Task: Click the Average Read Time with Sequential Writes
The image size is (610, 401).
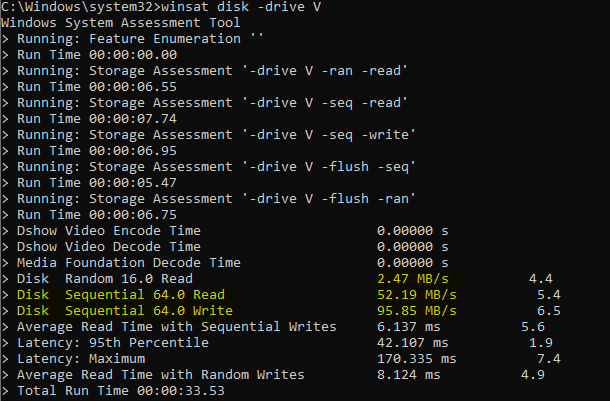Action: pyautogui.click(x=177, y=327)
